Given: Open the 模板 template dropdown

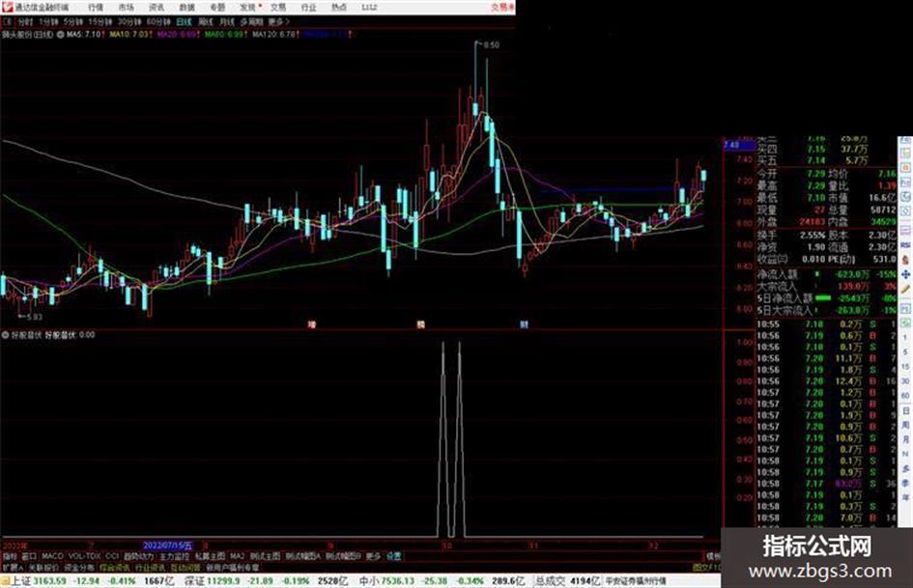Looking at the screenshot, I should point(713,556).
